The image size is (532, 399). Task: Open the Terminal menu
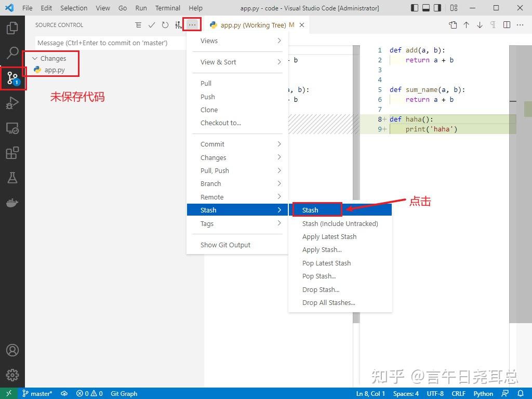tap(167, 8)
